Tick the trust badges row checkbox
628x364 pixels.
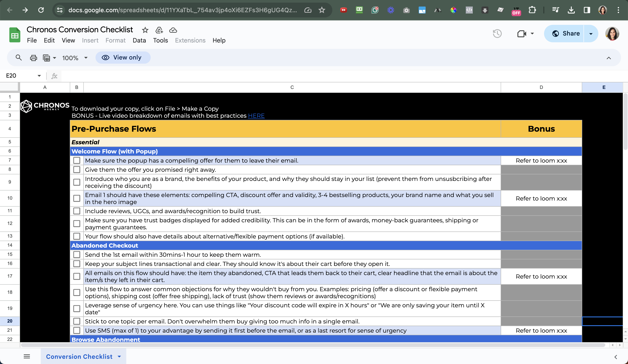77,223
